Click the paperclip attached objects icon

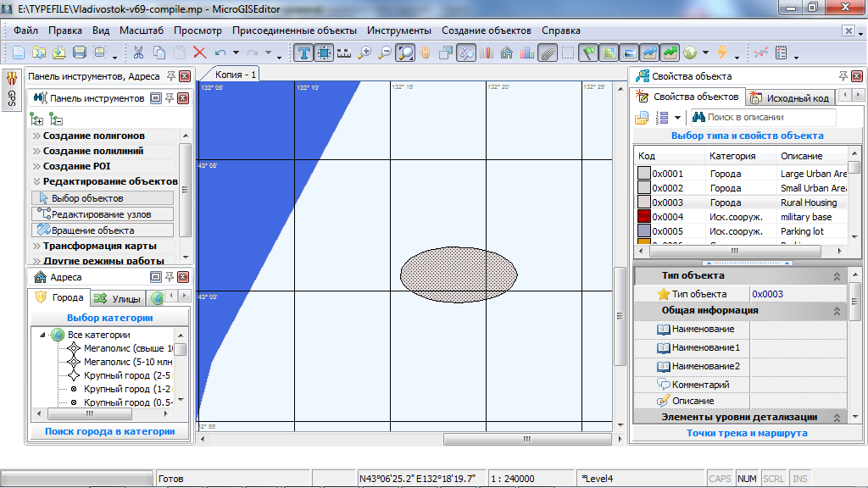[x=548, y=53]
